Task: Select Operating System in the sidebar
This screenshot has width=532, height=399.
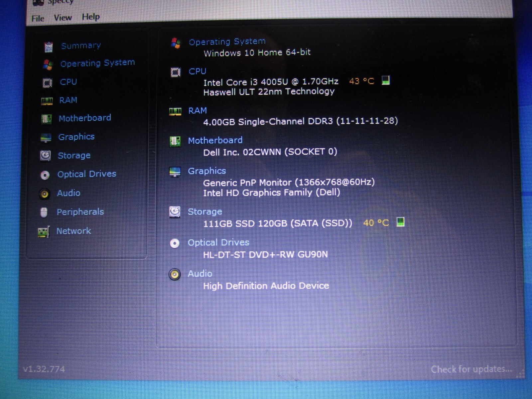Action: (97, 63)
